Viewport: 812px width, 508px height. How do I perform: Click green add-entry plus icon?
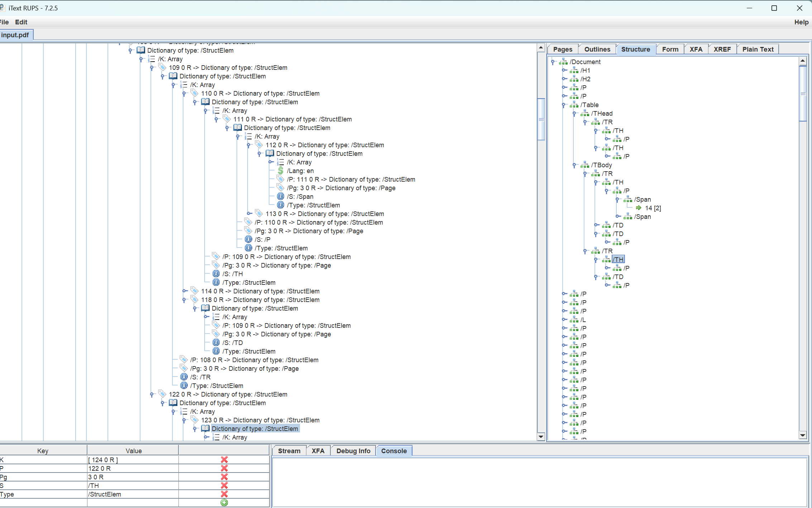click(x=224, y=503)
